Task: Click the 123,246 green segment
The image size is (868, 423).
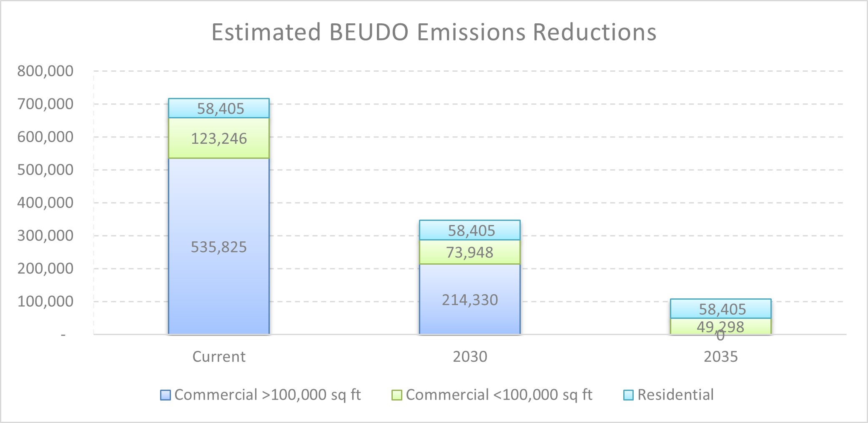Action: pos(219,138)
